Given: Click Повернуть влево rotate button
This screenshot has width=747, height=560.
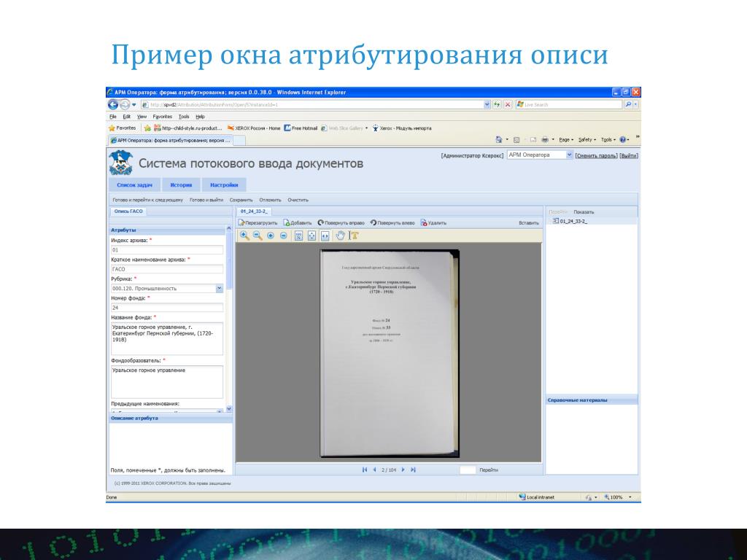Looking at the screenshot, I should click(392, 223).
